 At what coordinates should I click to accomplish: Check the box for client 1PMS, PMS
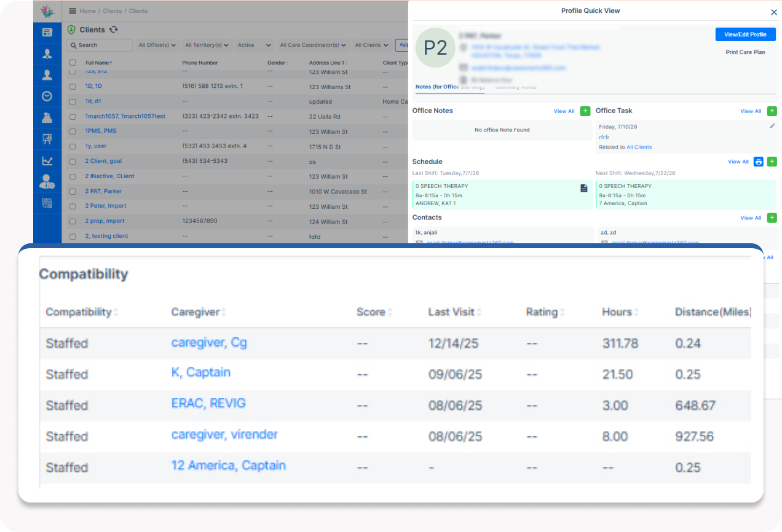[x=73, y=131]
